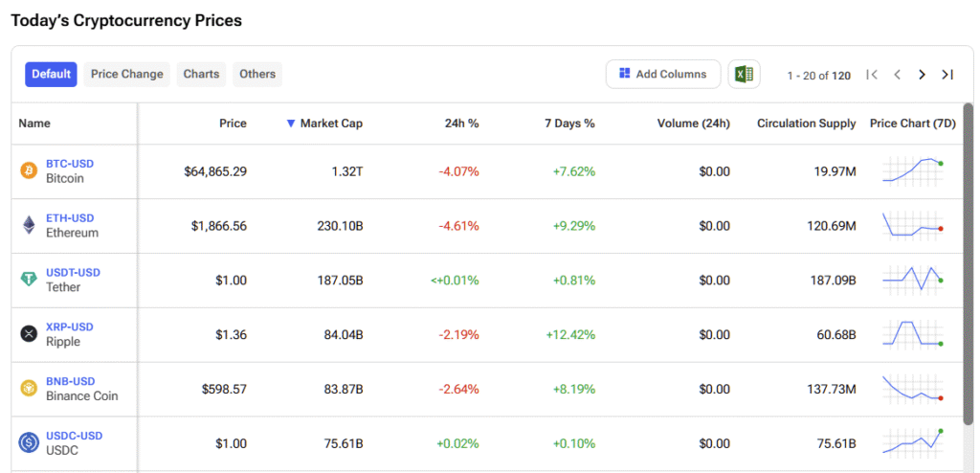The height and width of the screenshot is (473, 980).
Task: Click the Tether logo icon
Action: coord(29,280)
